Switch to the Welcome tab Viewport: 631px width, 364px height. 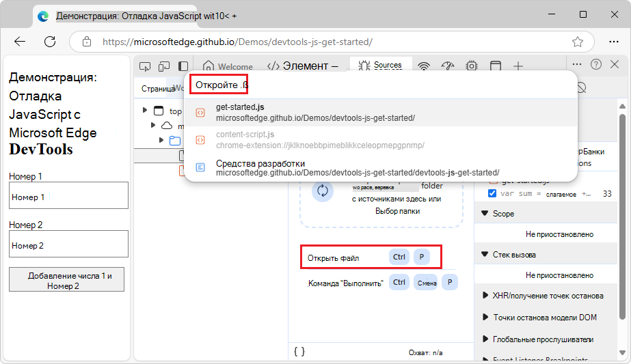pyautogui.click(x=228, y=66)
